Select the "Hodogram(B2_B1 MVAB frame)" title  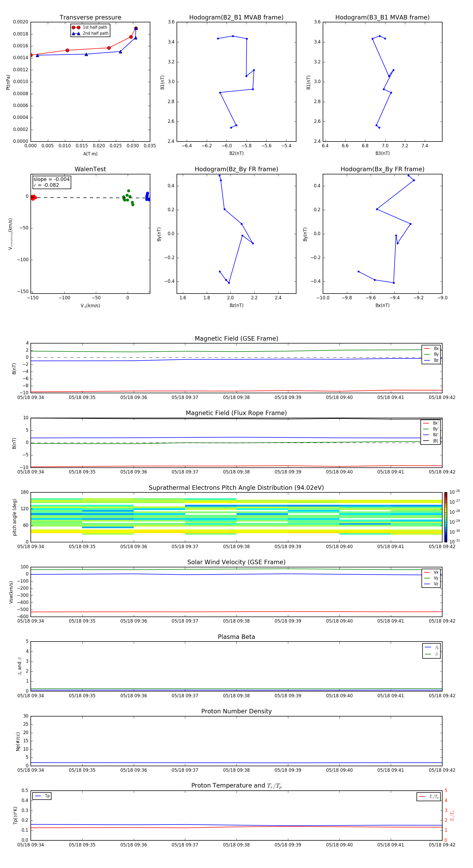[236, 17]
